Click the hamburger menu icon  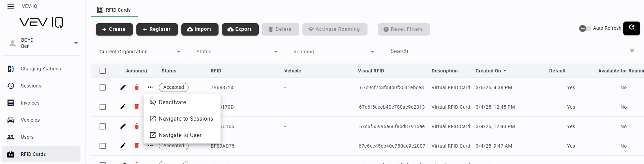[x=11, y=6]
